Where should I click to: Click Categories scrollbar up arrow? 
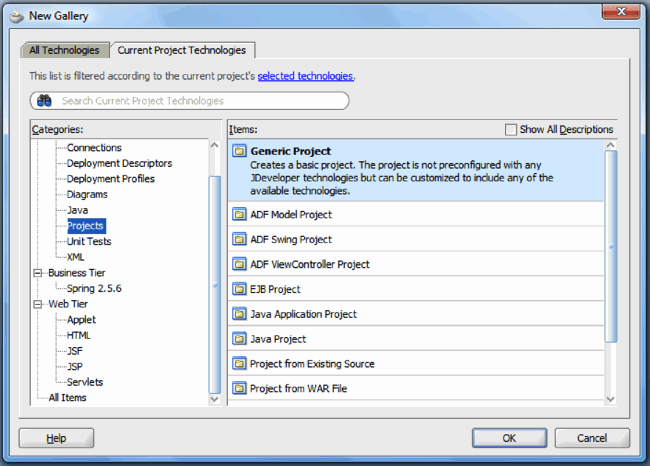214,145
